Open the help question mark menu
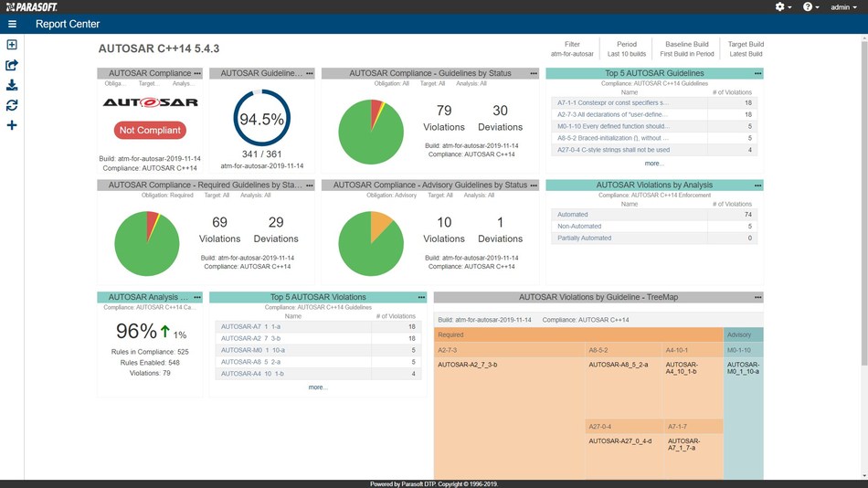 point(811,7)
